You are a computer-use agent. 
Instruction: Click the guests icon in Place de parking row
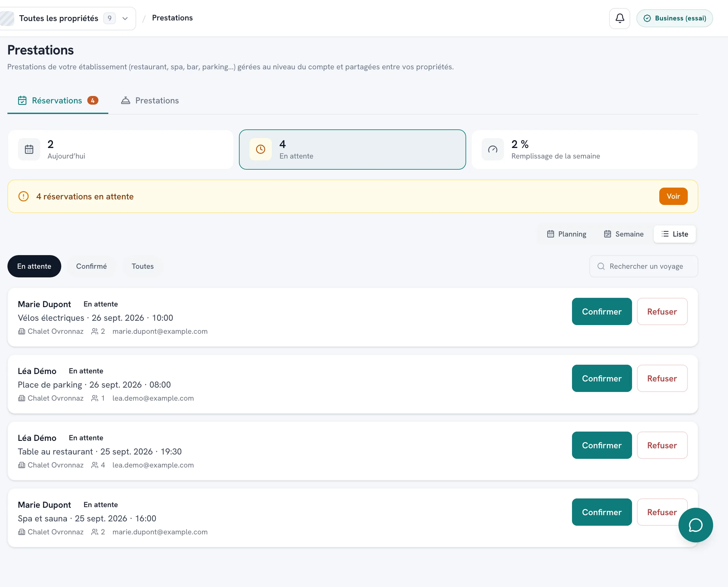(95, 398)
